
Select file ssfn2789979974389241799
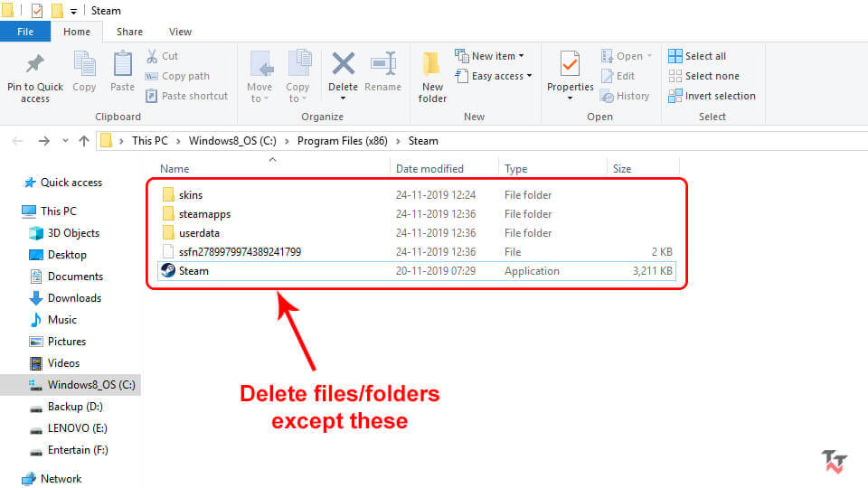tap(418, 252)
